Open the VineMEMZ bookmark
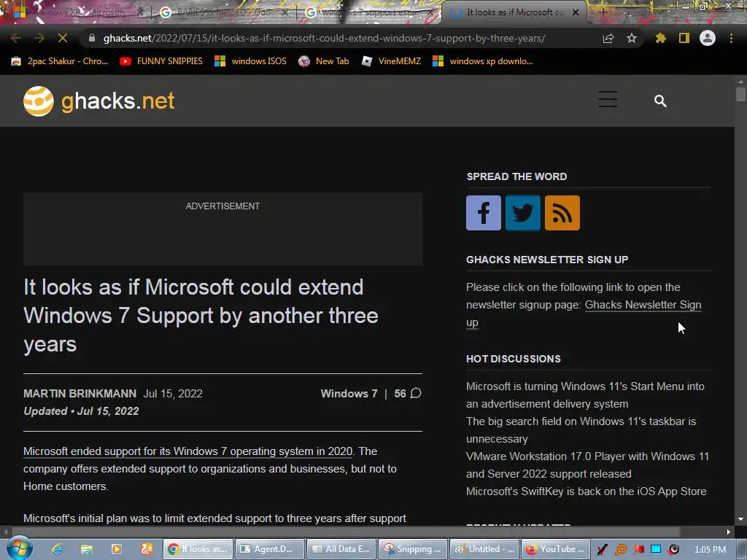The height and width of the screenshot is (560, 747). [391, 61]
